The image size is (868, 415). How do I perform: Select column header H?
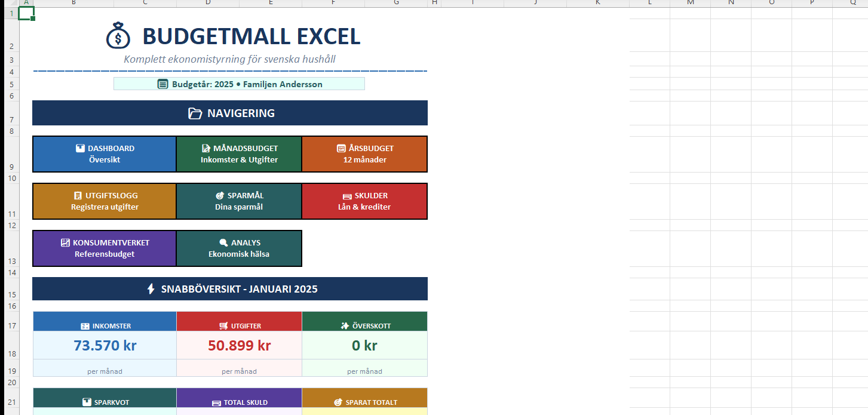tap(434, 3)
